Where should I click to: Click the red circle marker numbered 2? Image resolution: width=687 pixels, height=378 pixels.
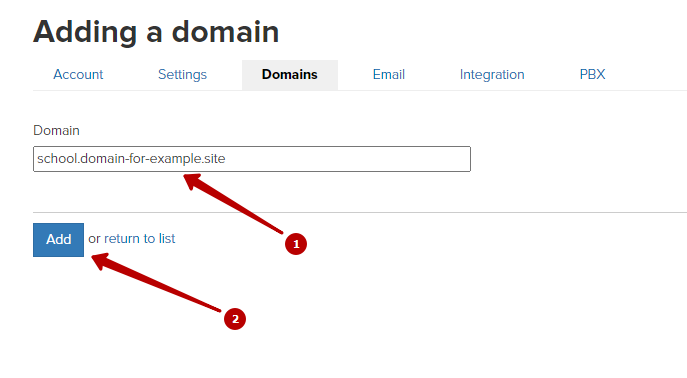[x=235, y=319]
